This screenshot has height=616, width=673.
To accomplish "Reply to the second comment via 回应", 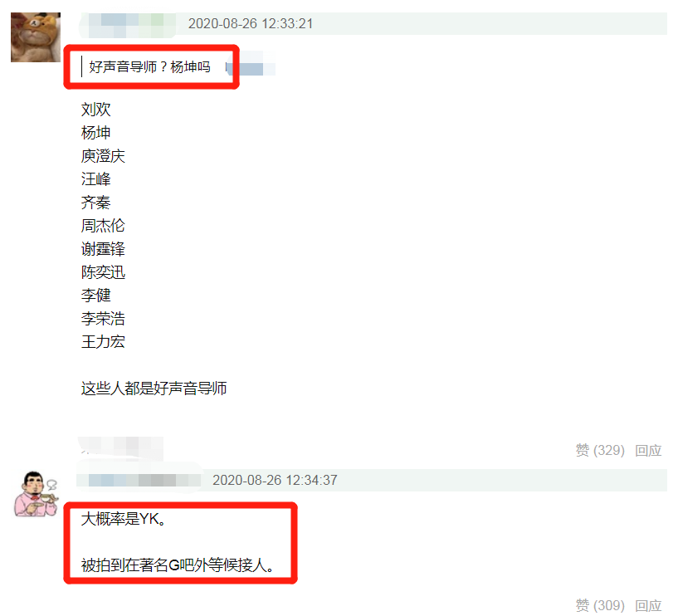I will pos(648,605).
